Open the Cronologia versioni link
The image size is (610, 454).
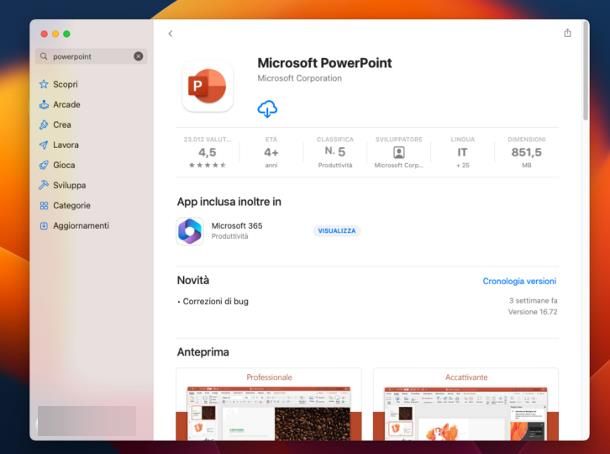[519, 281]
